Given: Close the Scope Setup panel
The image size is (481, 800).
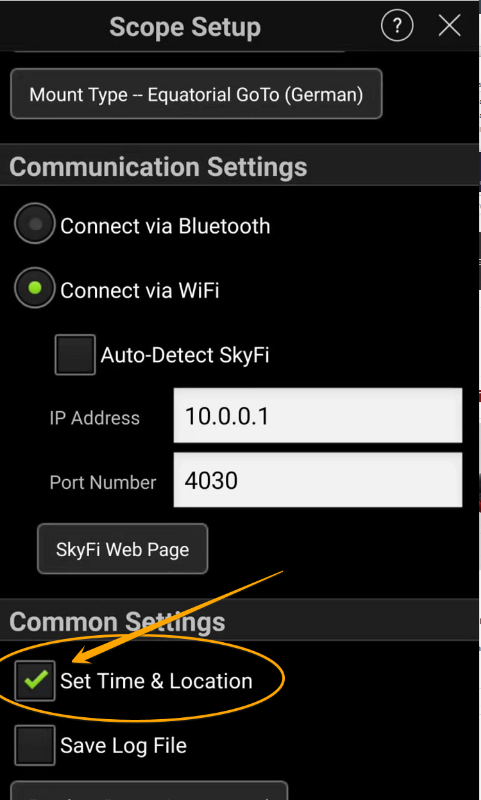Looking at the screenshot, I should click(x=449, y=25).
